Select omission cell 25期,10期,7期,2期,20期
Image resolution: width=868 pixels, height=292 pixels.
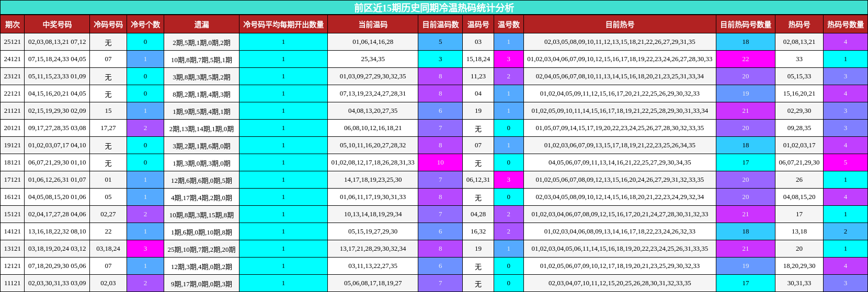[x=201, y=249]
